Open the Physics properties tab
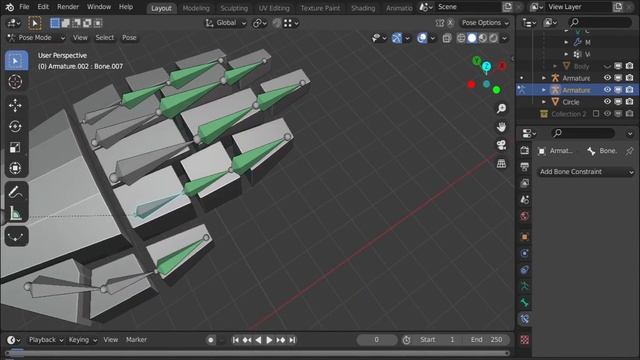The height and width of the screenshot is (360, 640). pyautogui.click(x=524, y=253)
